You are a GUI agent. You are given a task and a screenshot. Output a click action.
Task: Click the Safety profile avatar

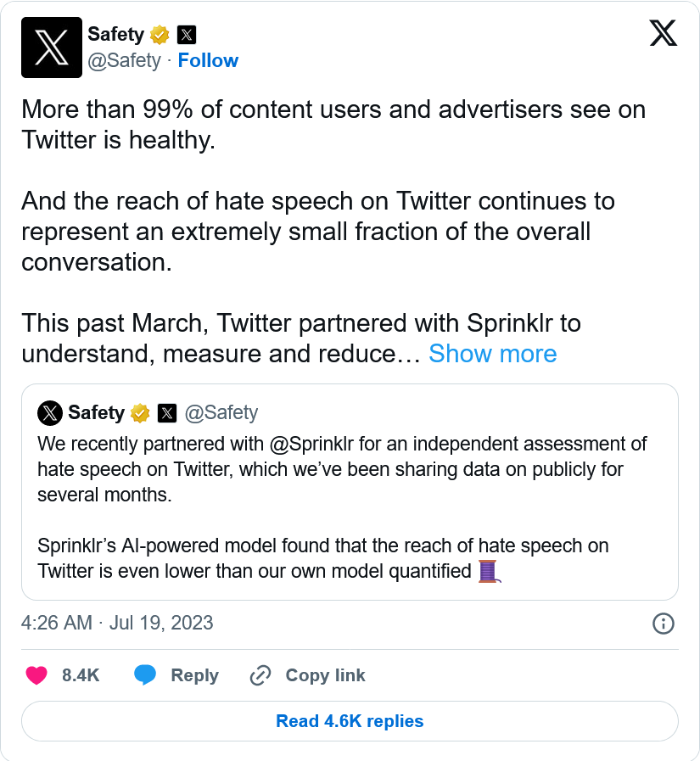click(51, 48)
